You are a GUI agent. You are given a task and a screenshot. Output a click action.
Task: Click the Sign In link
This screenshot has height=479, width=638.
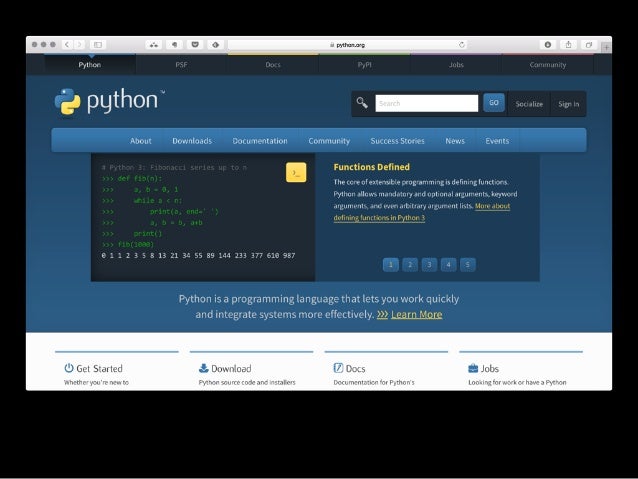pos(568,104)
